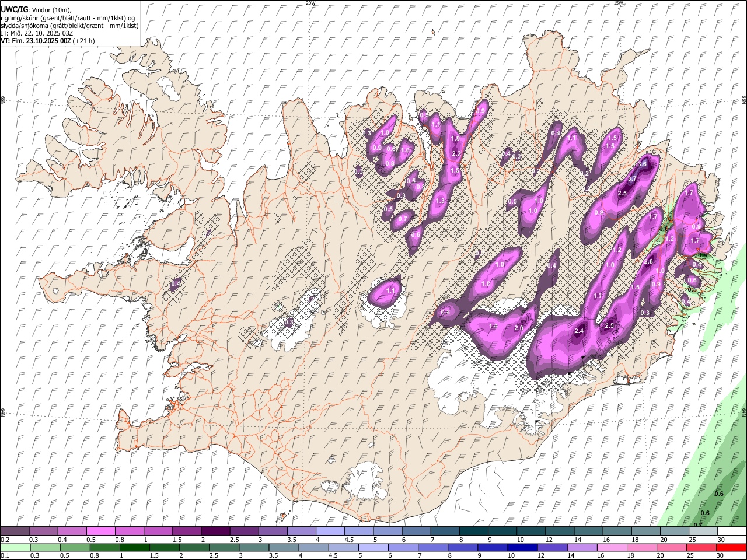Click the 'rigning/skúrir' legend description line
747x560 pixels.
[x=68, y=17]
